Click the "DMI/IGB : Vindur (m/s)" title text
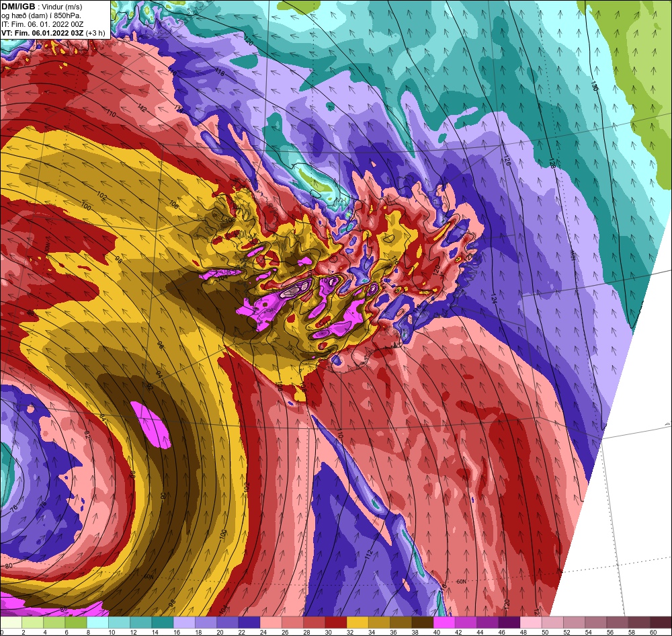 [42, 7]
